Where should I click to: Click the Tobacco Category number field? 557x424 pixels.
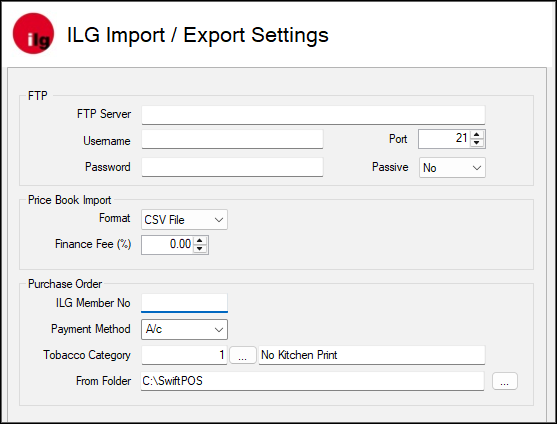184,355
